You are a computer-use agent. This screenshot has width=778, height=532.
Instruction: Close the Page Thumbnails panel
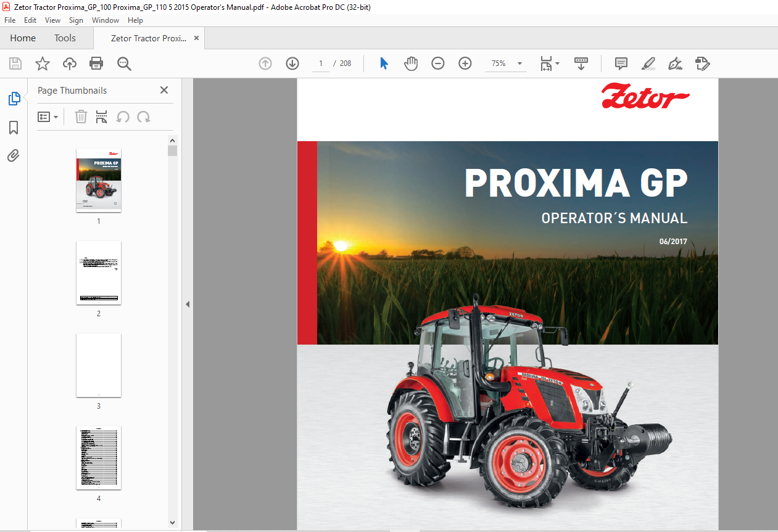point(164,90)
